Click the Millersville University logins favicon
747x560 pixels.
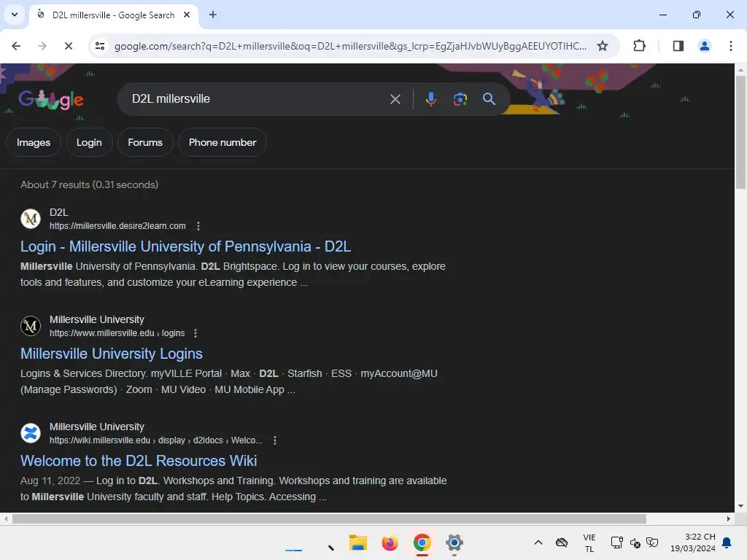tap(31, 326)
